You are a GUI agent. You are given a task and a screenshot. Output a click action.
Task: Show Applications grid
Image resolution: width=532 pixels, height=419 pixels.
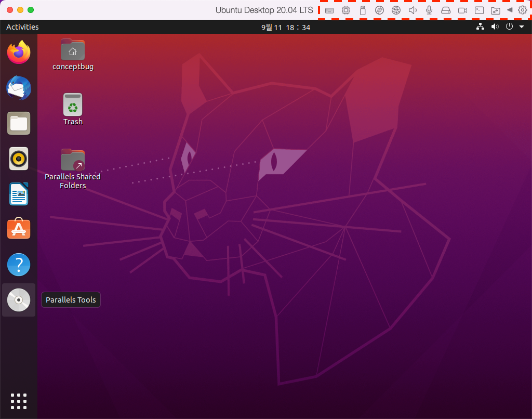[x=19, y=401]
